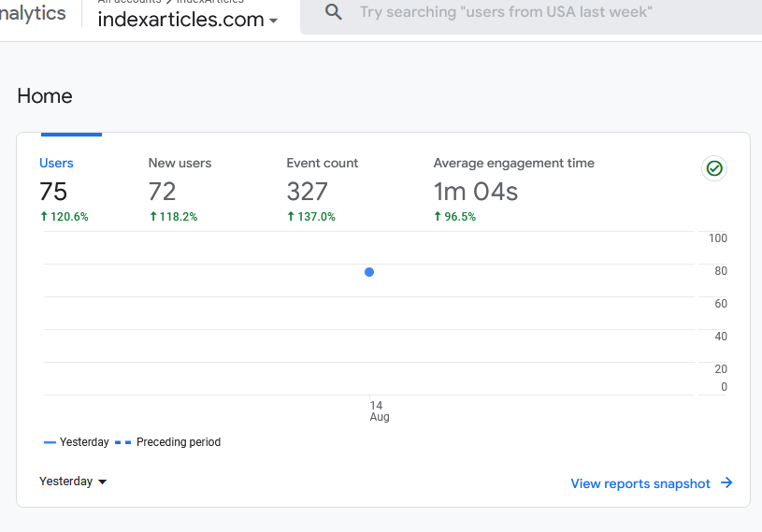Viewport: 762px width, 532px height.
Task: Click the blue data point on chart
Action: (369, 272)
